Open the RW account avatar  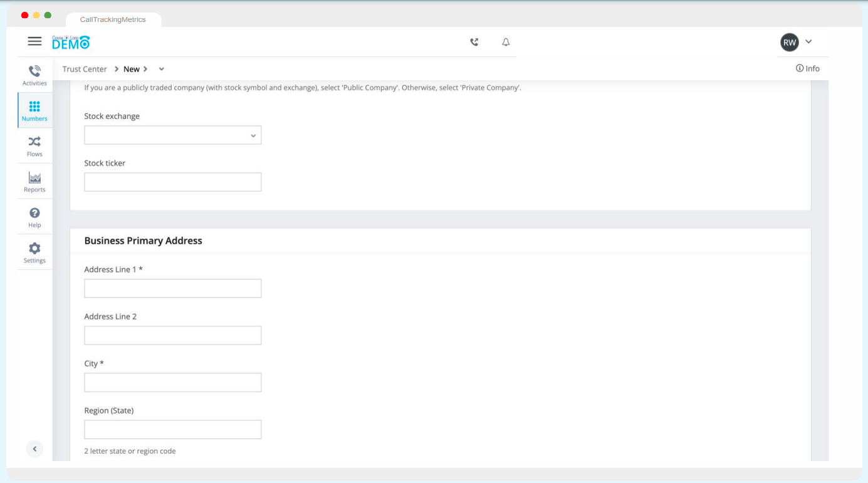point(789,42)
